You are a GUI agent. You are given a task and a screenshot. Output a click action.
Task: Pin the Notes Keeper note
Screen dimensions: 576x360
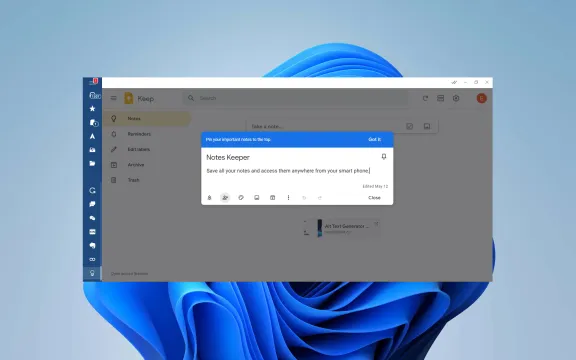tap(384, 157)
